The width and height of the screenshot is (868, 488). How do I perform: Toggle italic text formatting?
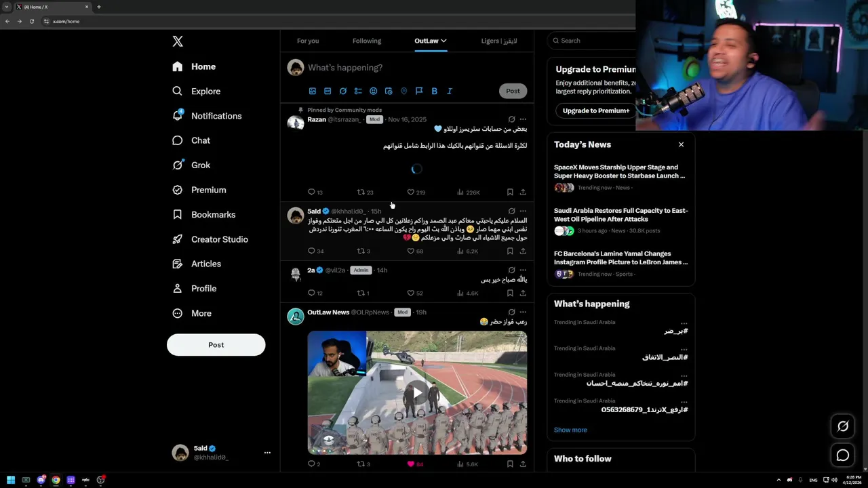click(x=449, y=91)
